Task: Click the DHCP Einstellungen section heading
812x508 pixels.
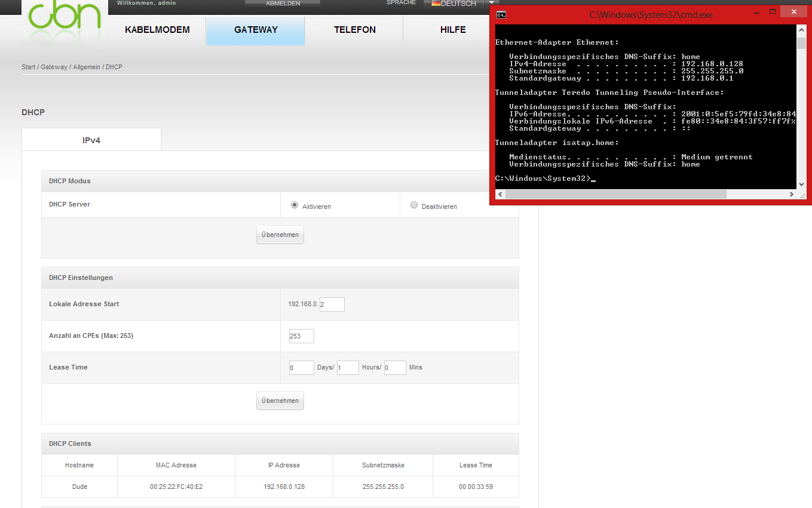Action: pyautogui.click(x=81, y=278)
